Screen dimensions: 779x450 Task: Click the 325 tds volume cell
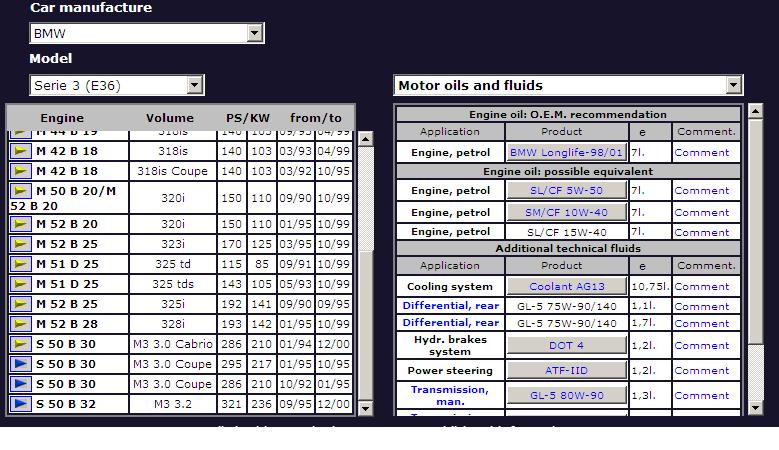pyautogui.click(x=173, y=284)
